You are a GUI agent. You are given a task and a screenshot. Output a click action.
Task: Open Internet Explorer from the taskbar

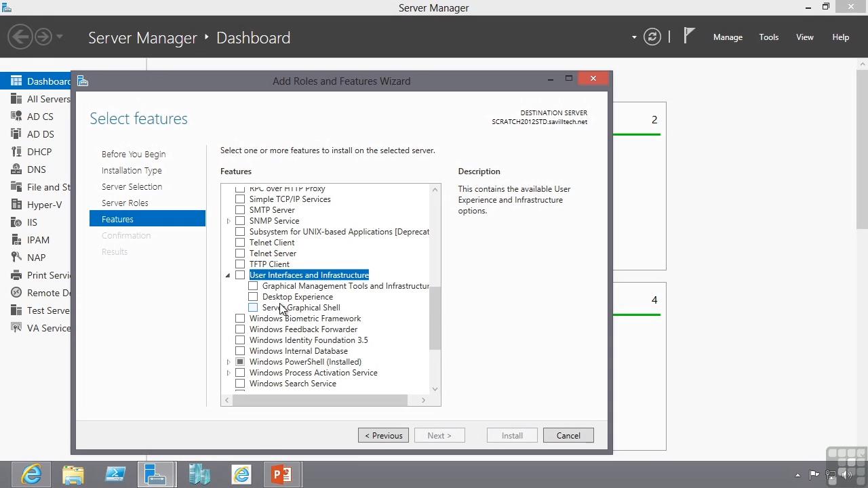(31, 474)
